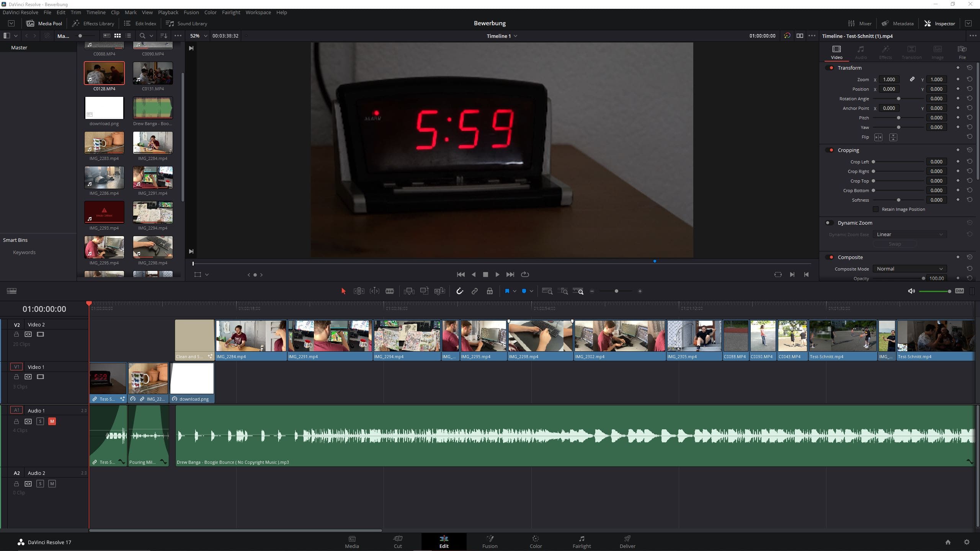Open the Fusion menu
Screen dimensions: 980x551
coord(191,12)
